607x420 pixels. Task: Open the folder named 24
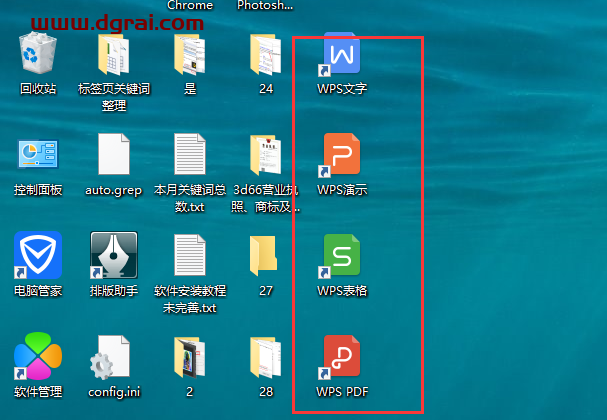click(266, 55)
